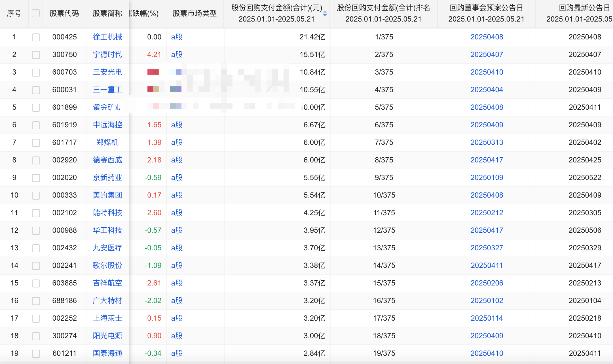Select checkbox for 阳光电源 row
613x364 pixels.
point(36,336)
